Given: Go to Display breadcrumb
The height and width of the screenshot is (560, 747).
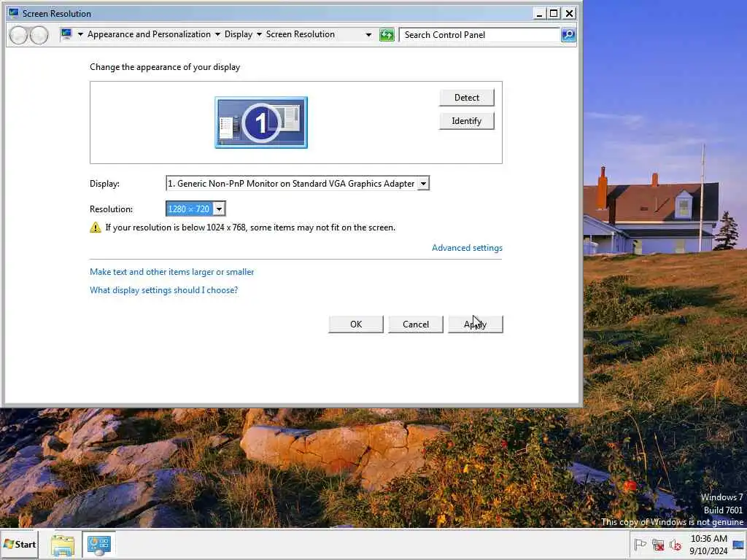Looking at the screenshot, I should click(x=239, y=34).
